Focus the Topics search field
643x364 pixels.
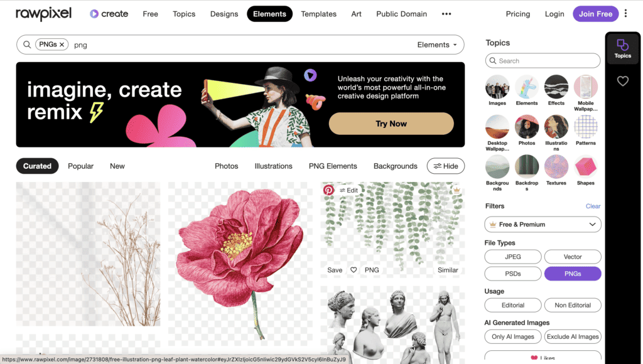click(543, 61)
